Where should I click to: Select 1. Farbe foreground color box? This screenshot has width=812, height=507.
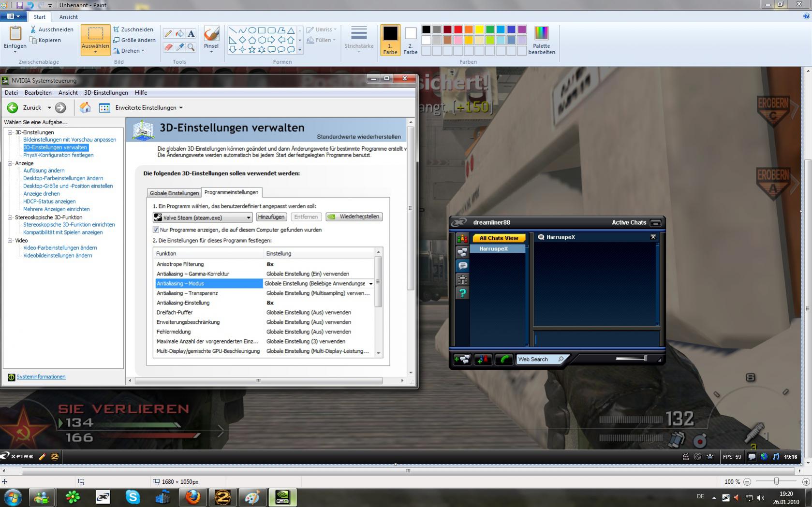(x=390, y=40)
